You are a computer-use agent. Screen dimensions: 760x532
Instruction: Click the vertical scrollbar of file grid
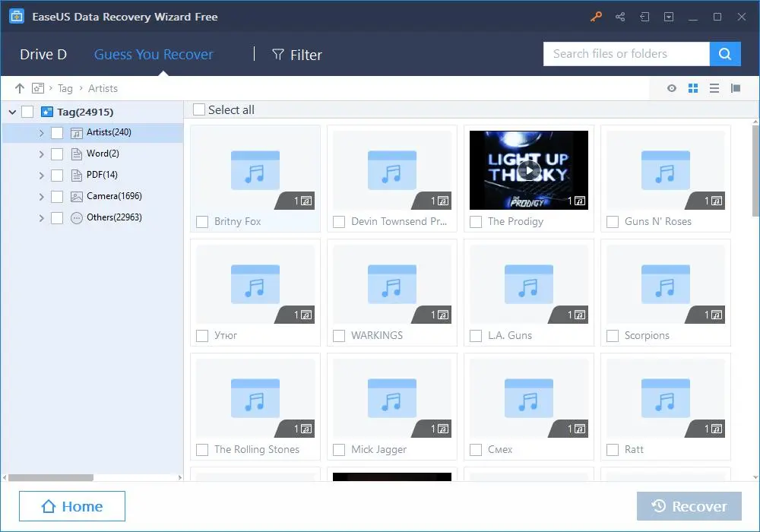[x=755, y=169]
